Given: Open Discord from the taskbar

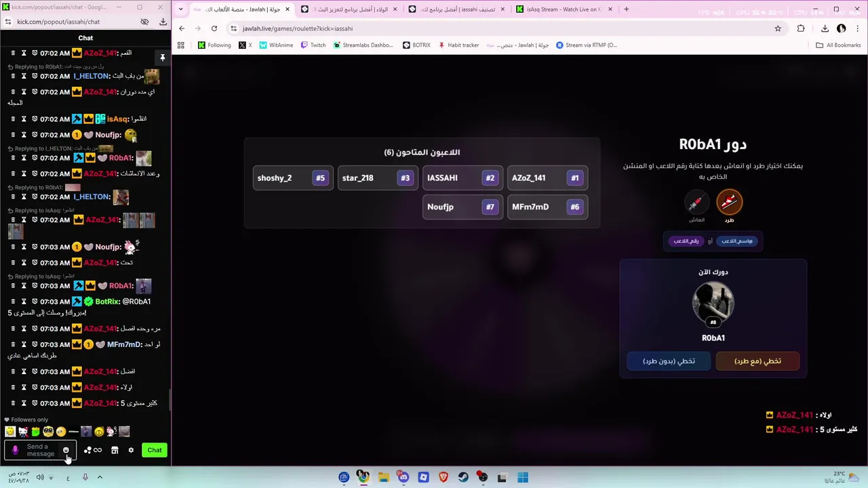Looking at the screenshot, I should 403,477.
